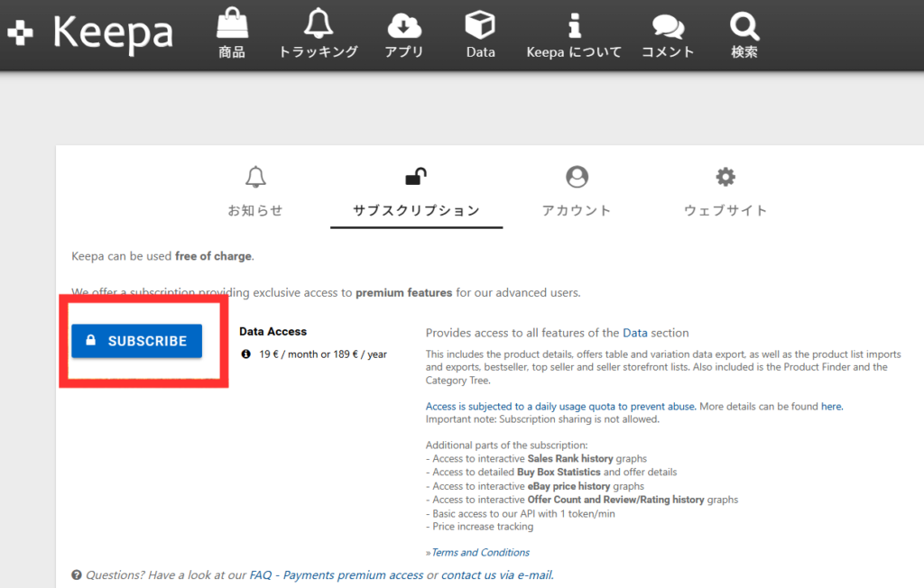Click the info icon beside the price

click(x=246, y=354)
